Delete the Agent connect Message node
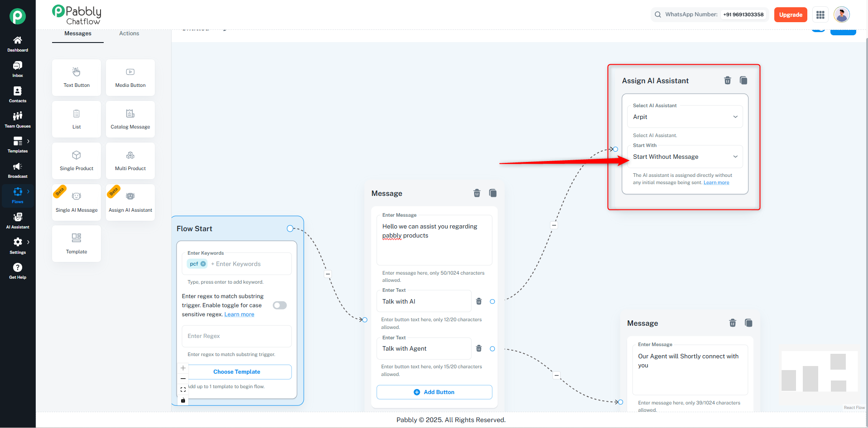 click(733, 323)
